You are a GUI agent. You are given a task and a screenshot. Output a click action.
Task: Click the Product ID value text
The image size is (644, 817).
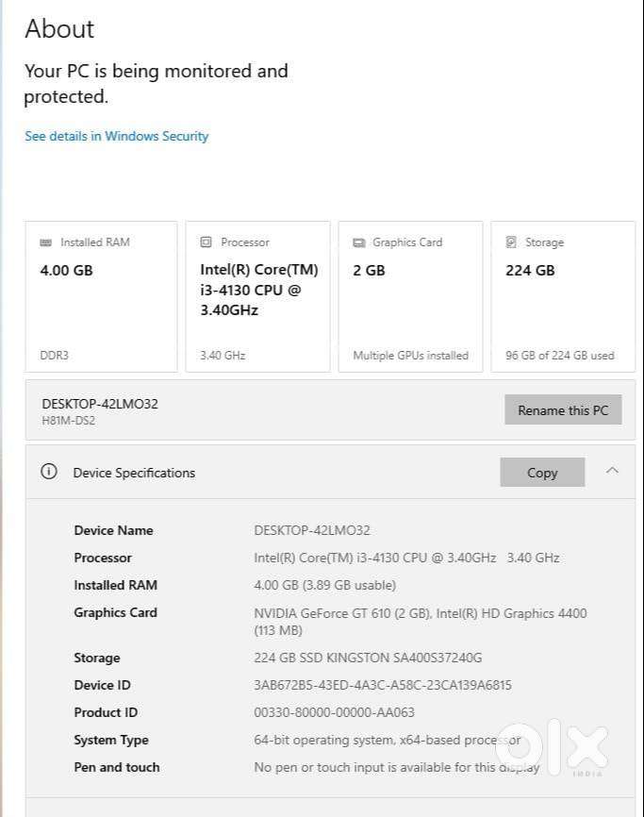[334, 712]
